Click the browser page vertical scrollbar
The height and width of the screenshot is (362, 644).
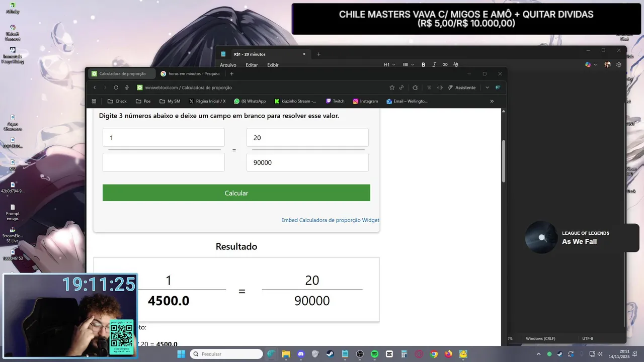(x=504, y=161)
